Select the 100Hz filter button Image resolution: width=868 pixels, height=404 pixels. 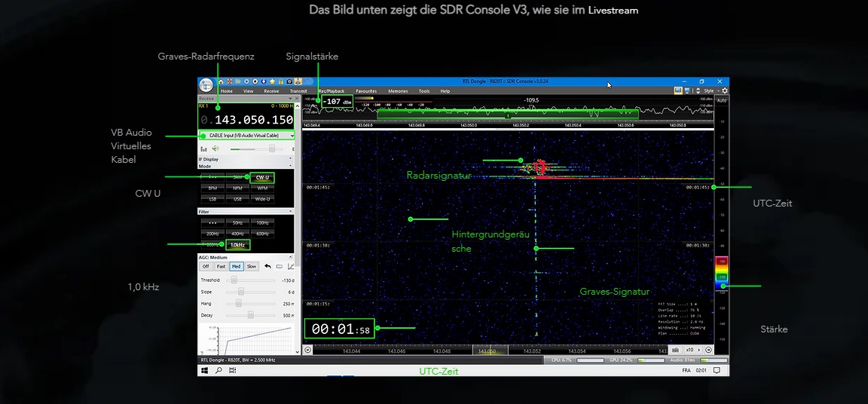click(262, 222)
